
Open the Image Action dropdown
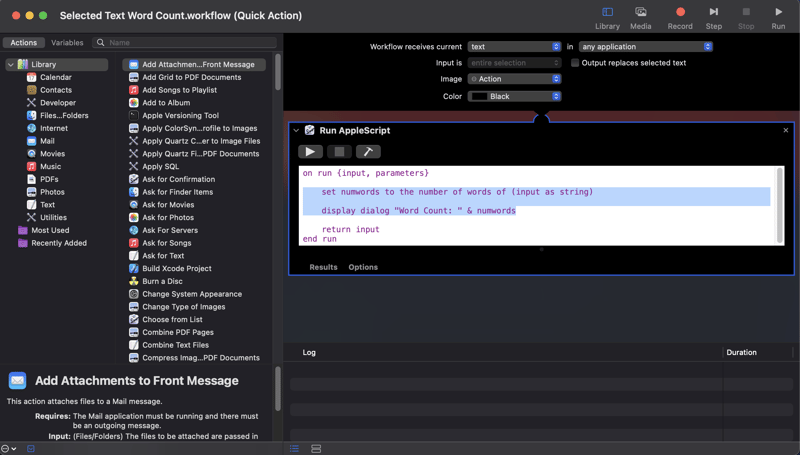click(x=514, y=79)
